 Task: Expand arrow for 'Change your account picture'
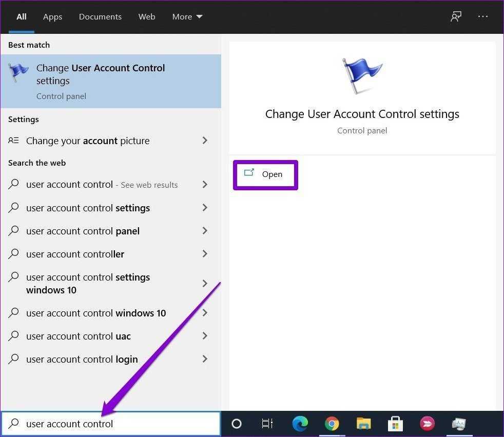(205, 141)
